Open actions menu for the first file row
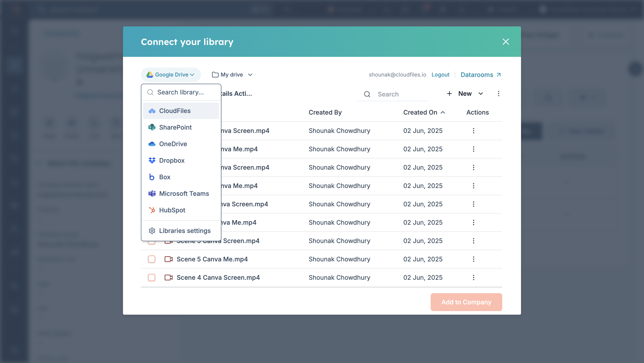Image resolution: width=644 pixels, height=363 pixels. click(473, 131)
